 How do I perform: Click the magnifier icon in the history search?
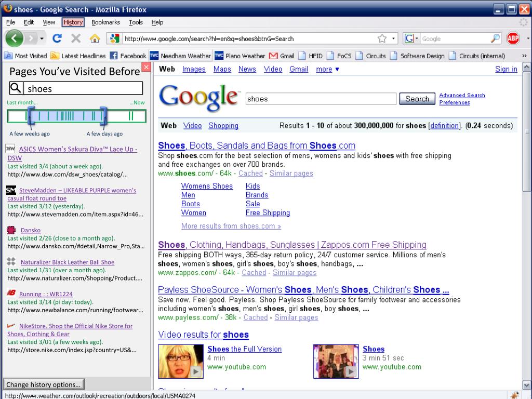tap(16, 88)
